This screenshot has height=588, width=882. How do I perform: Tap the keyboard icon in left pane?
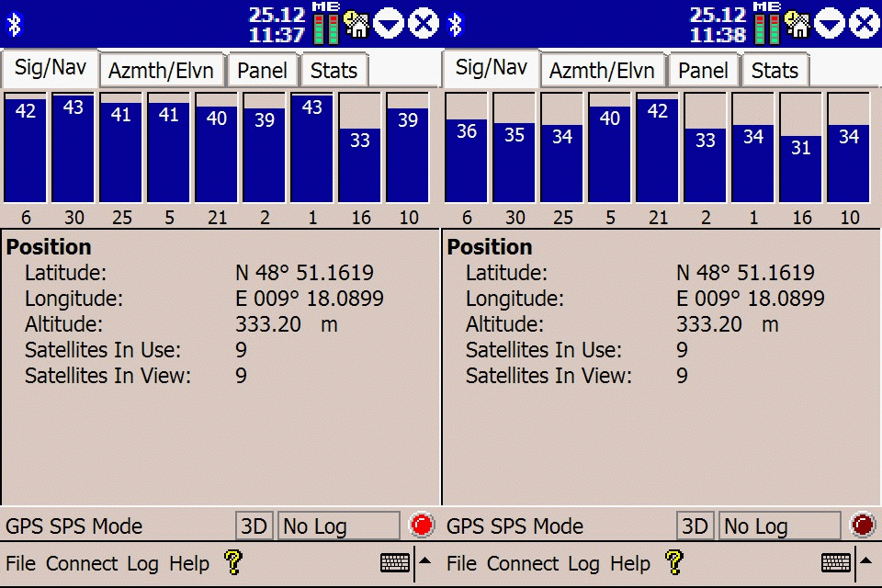click(x=394, y=562)
